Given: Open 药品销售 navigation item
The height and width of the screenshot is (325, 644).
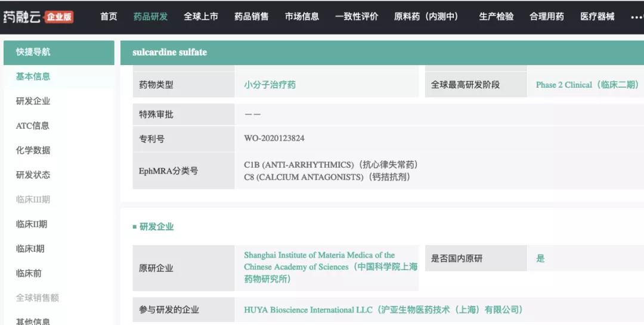Looking at the screenshot, I should tap(252, 17).
